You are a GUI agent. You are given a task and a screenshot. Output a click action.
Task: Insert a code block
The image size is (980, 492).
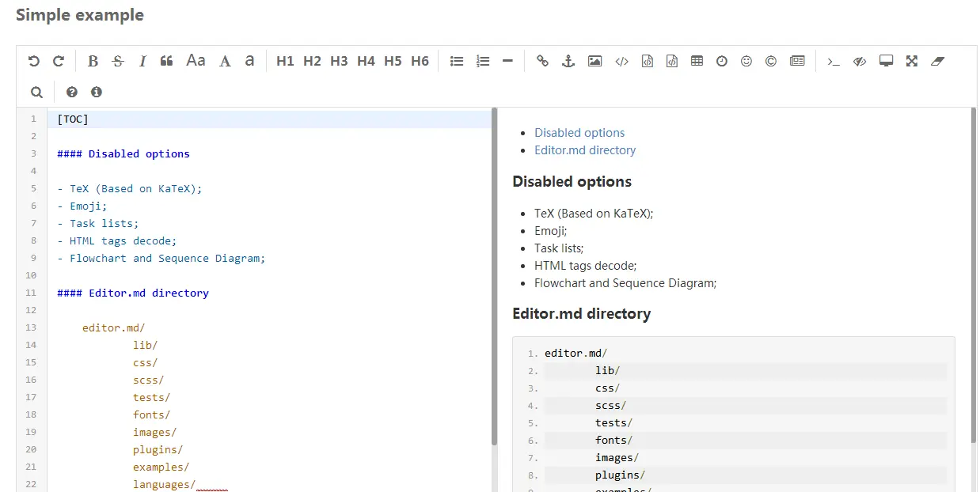click(671, 61)
